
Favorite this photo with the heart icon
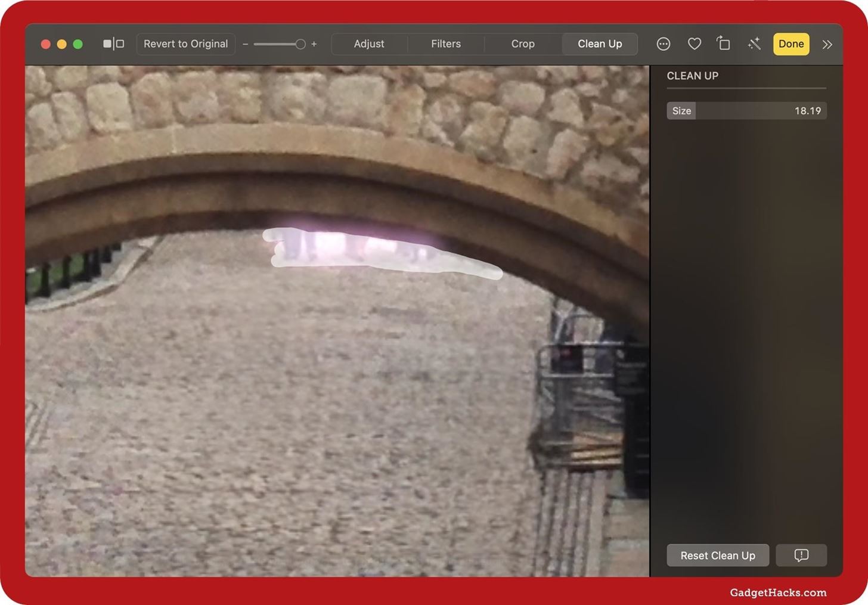click(694, 44)
